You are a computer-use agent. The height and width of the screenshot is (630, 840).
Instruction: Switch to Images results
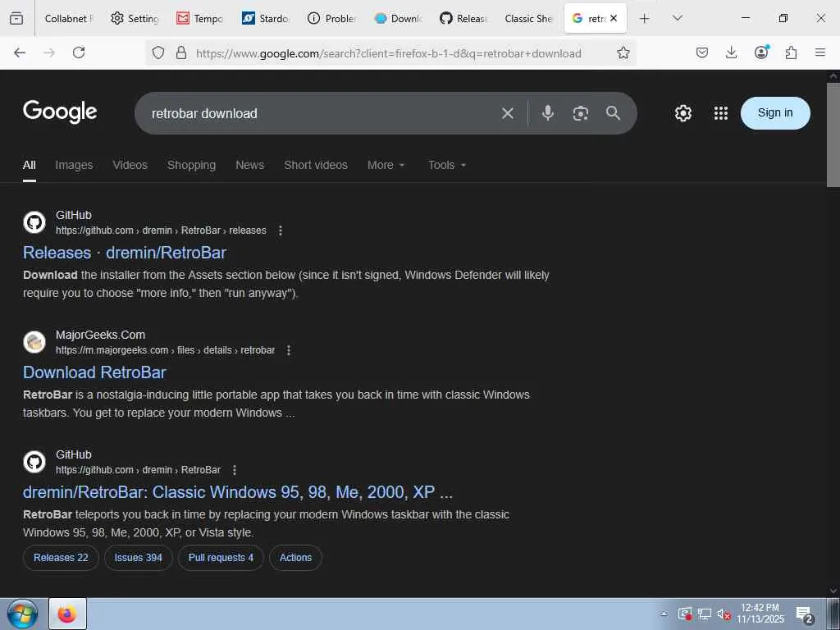74,165
